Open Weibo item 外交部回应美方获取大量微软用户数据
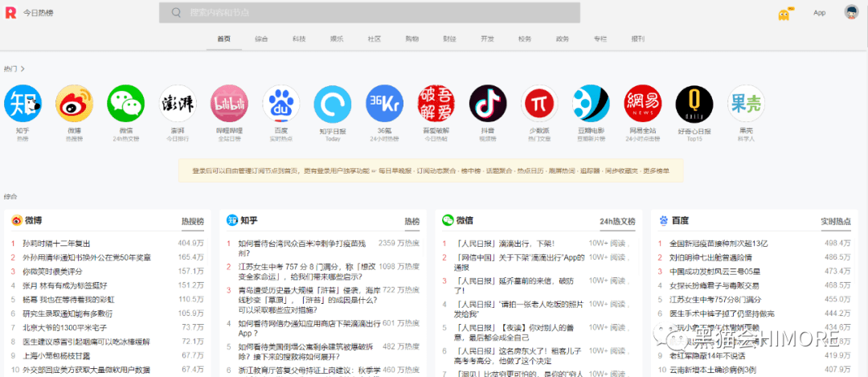This screenshot has height=377, width=868. [x=86, y=370]
